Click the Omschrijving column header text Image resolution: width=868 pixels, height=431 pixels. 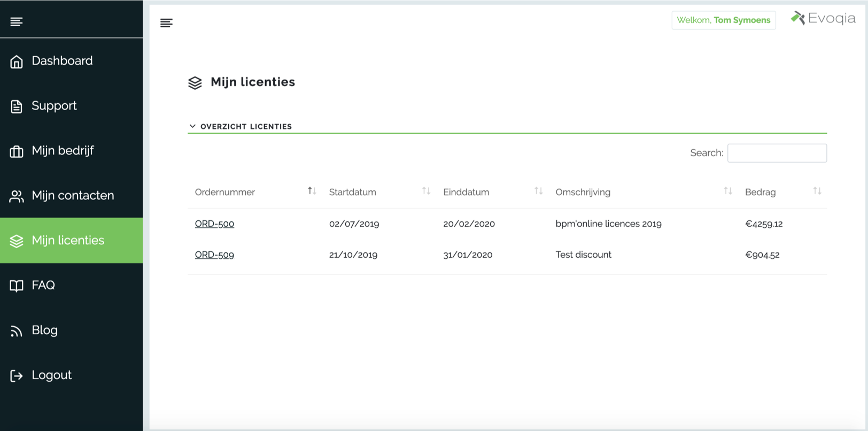click(x=583, y=192)
